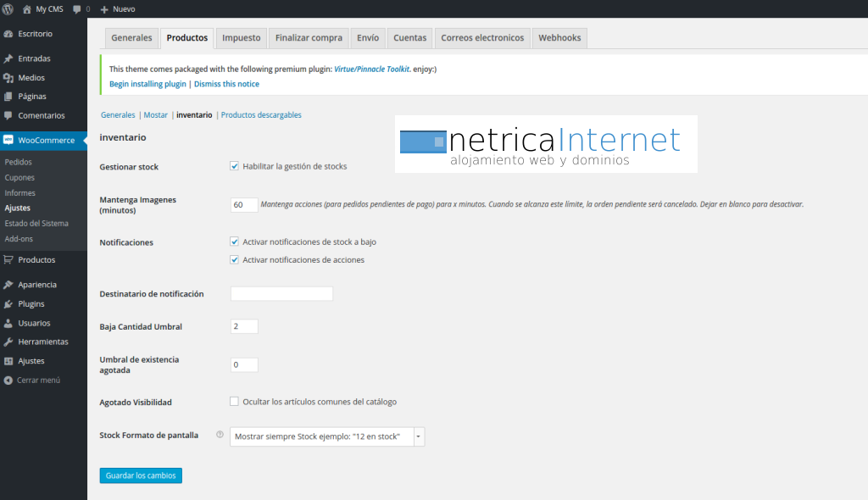868x500 pixels.
Task: Open Pedidos in WooCommerce submenu
Action: click(19, 162)
